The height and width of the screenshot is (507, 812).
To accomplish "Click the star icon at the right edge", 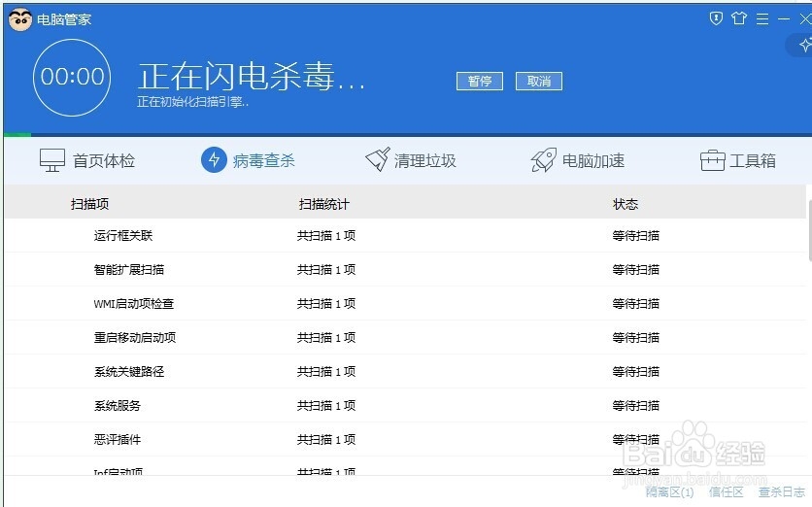I will (805, 45).
